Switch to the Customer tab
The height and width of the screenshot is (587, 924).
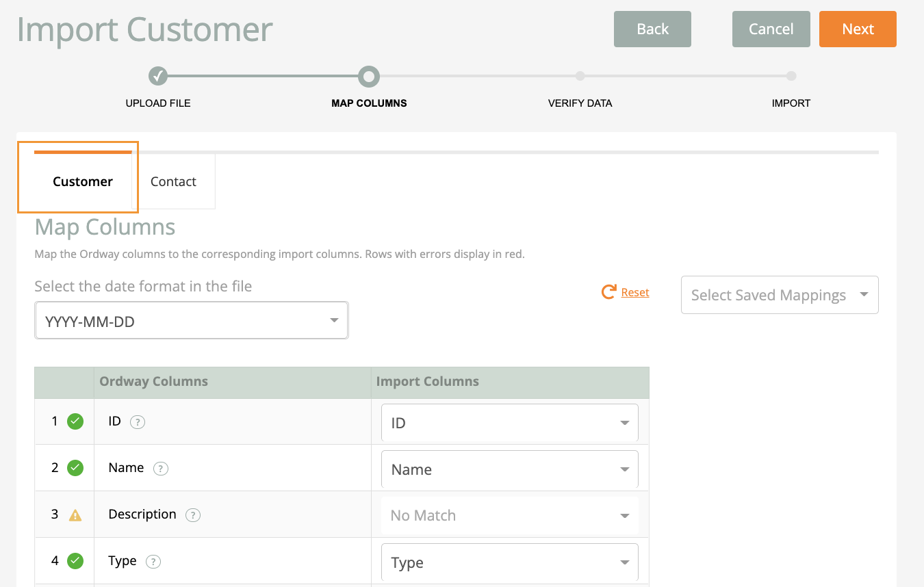(83, 181)
